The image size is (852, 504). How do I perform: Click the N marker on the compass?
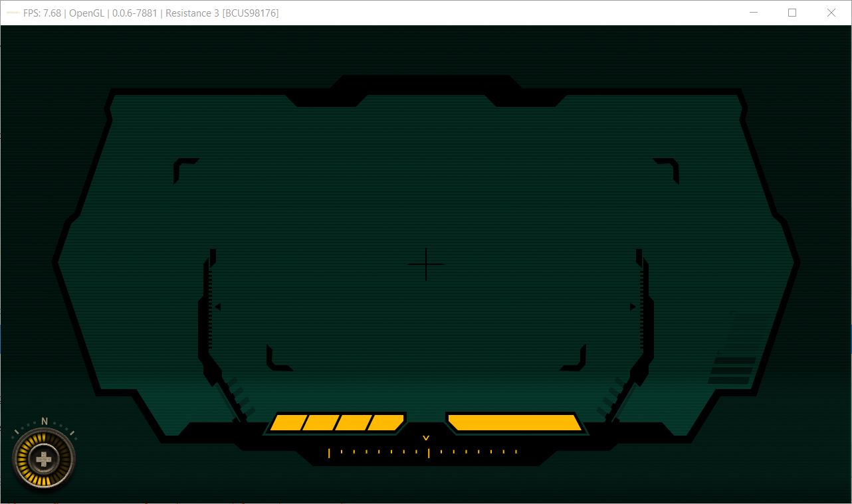[x=45, y=421]
